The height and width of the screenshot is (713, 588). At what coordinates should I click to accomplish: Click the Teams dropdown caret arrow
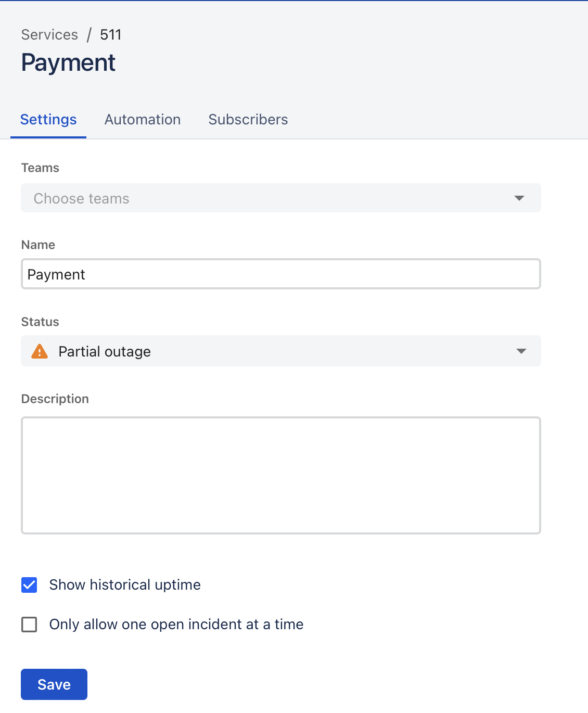(519, 198)
